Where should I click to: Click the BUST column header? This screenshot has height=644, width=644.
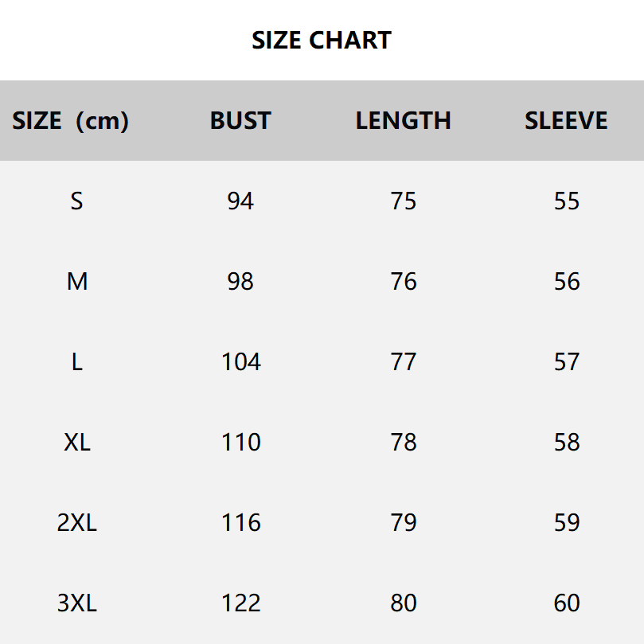240,121
